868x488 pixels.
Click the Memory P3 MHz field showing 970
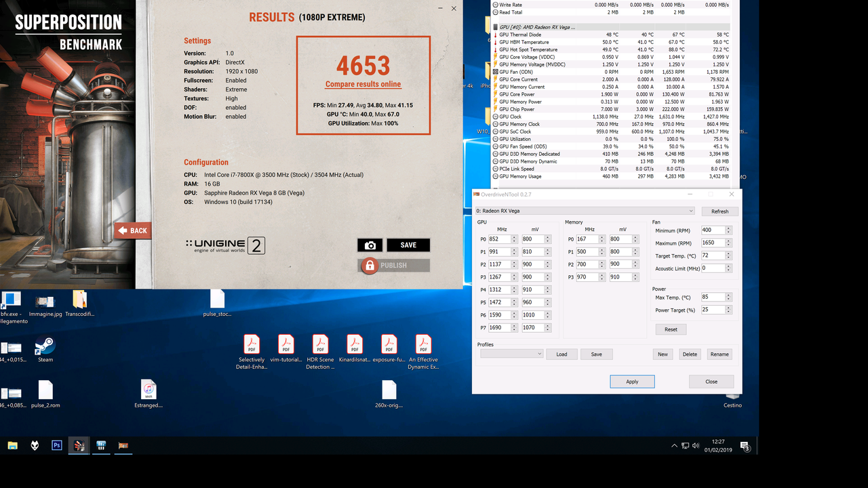pos(587,277)
